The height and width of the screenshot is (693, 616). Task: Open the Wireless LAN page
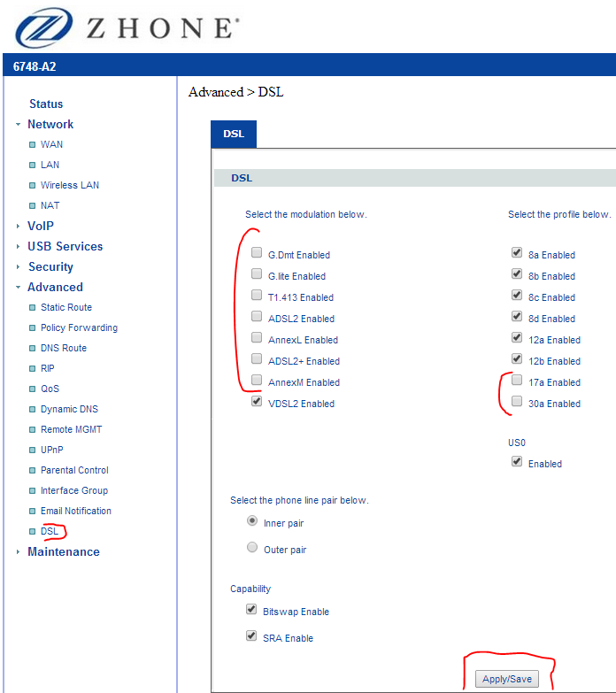69,185
